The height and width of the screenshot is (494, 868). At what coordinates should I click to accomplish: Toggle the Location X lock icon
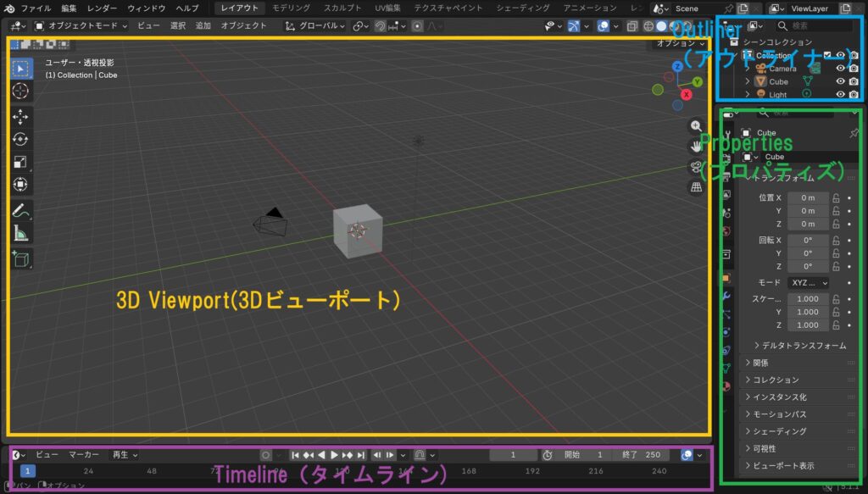click(x=836, y=197)
